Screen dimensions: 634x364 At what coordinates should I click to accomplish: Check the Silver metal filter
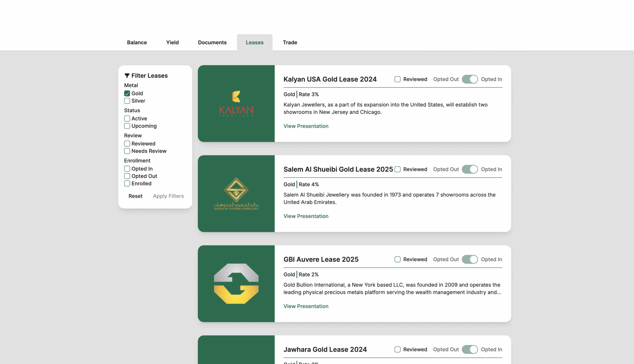pos(127,101)
